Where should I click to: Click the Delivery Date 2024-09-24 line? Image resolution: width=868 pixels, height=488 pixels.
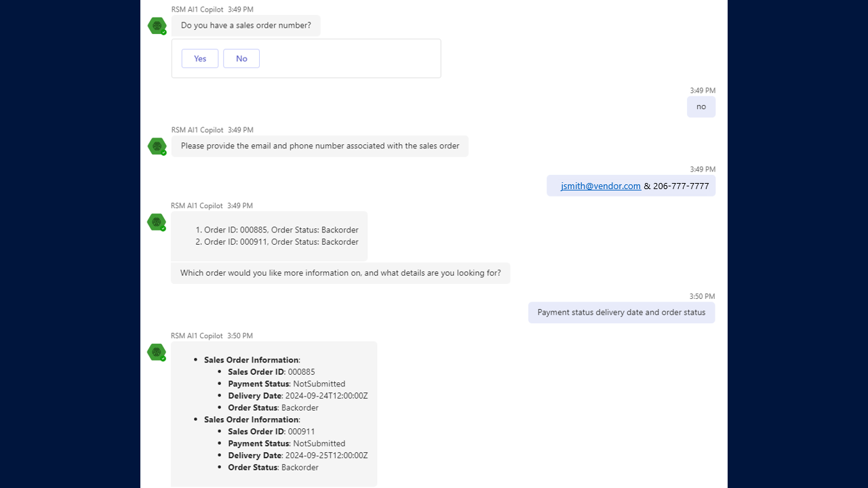298,395
